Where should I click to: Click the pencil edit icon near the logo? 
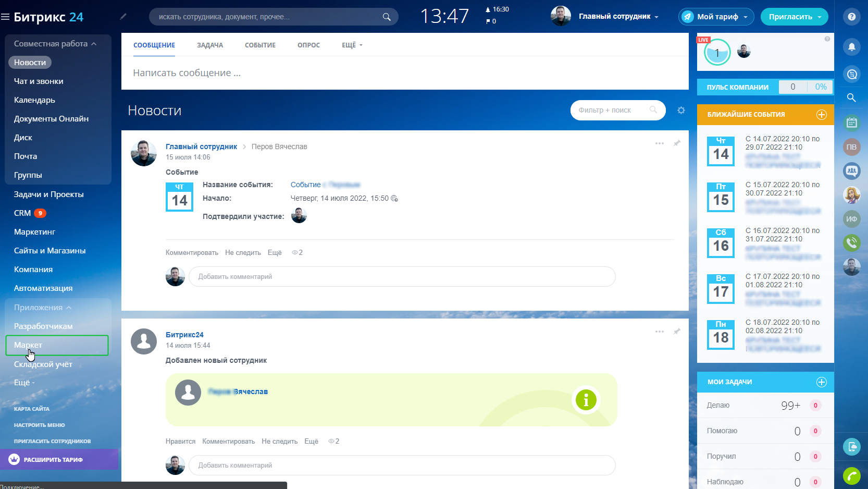(123, 17)
